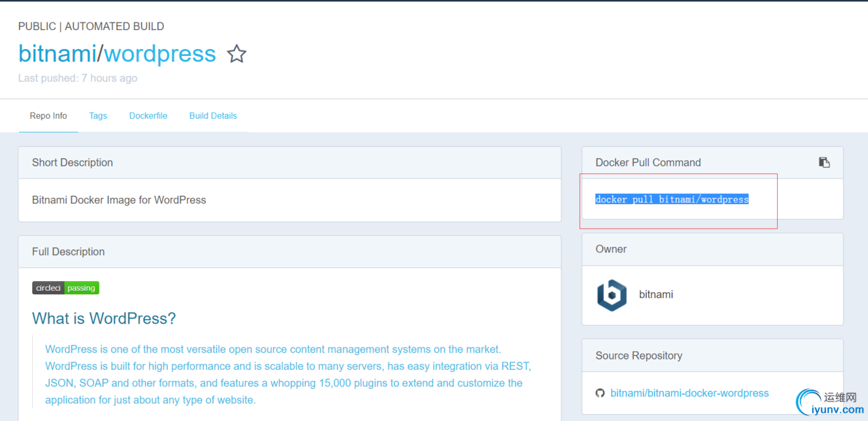Click the 'Docker Pull Command' heading
This screenshot has height=421, width=868.
[648, 162]
